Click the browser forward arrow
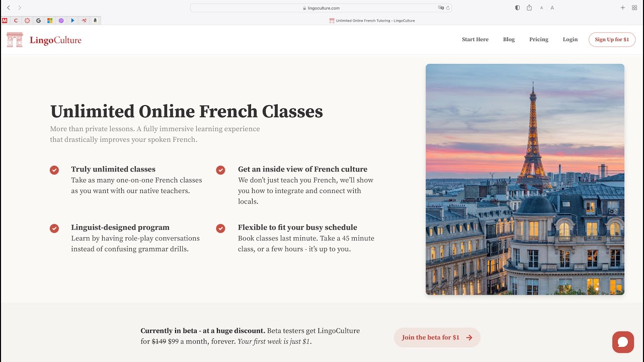 pos(20,8)
